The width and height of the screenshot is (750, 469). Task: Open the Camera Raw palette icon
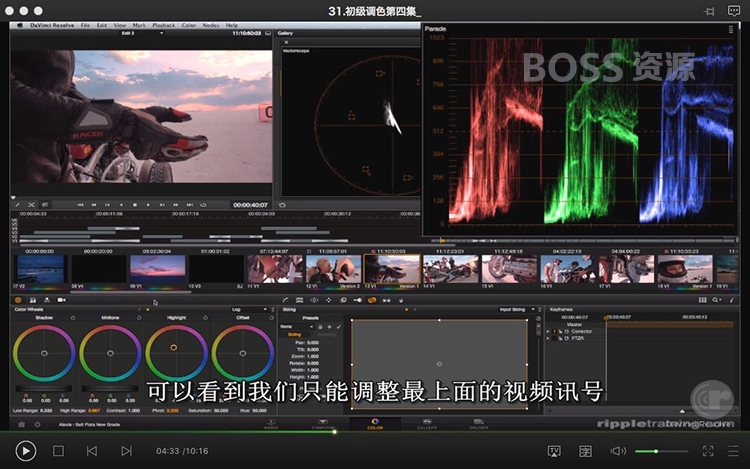pyautogui.click(x=62, y=300)
